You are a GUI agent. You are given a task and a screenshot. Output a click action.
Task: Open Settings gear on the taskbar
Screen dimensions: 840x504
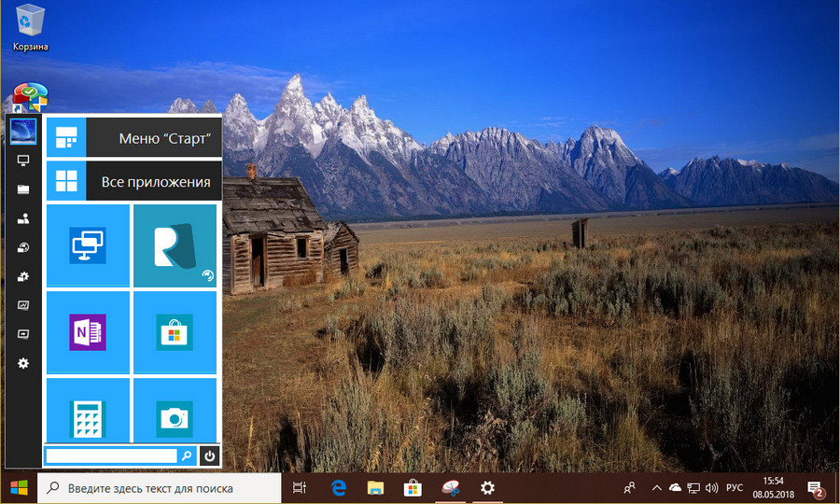tap(487, 488)
